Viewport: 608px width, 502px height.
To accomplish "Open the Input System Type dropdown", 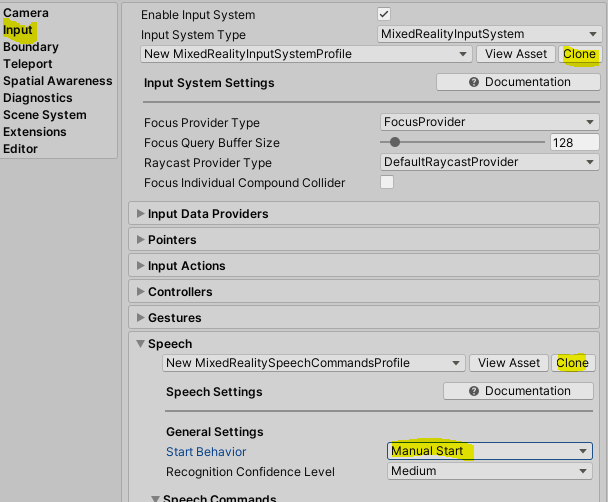I will coord(489,34).
